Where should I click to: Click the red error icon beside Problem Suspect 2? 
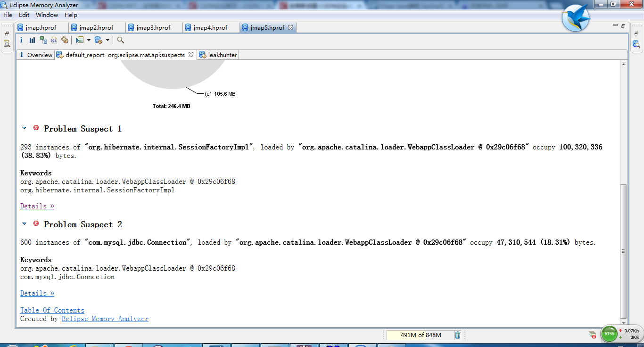(x=36, y=223)
